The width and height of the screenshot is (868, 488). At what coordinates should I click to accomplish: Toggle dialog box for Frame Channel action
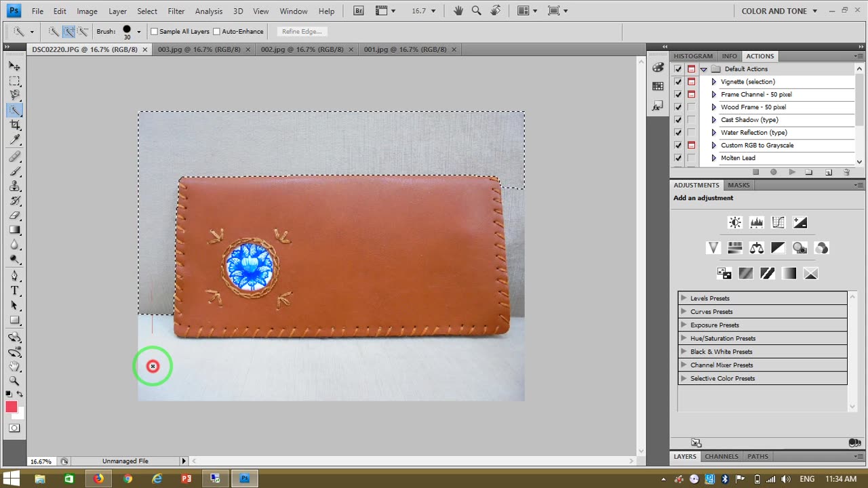691,94
